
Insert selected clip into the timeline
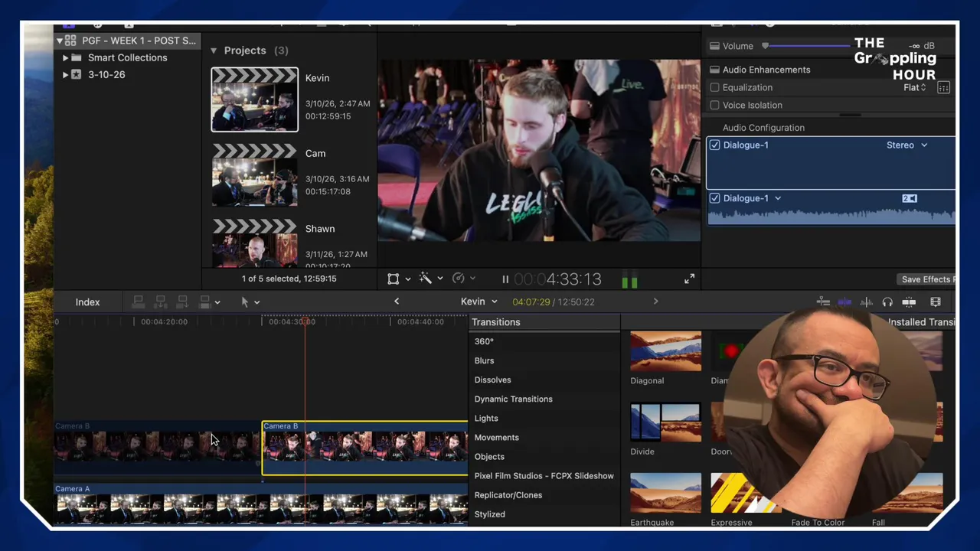pyautogui.click(x=161, y=302)
